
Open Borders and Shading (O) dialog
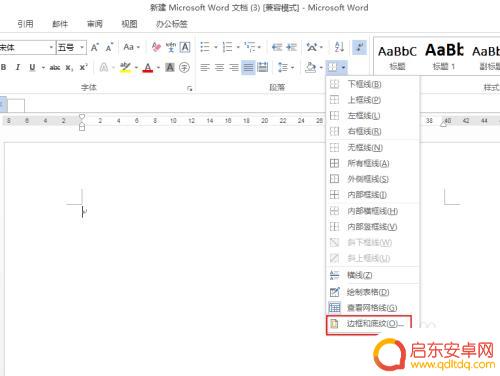[x=369, y=324]
